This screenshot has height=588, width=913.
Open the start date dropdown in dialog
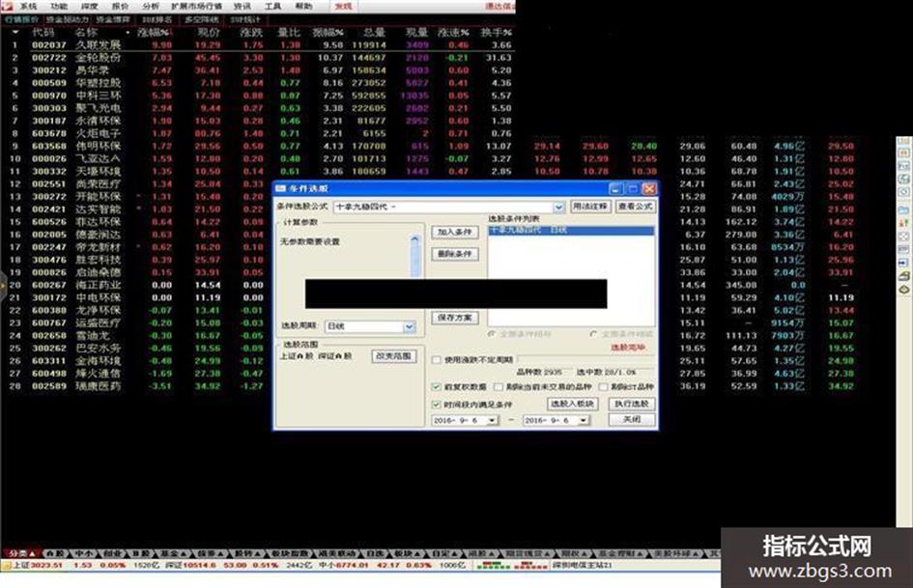(x=492, y=420)
